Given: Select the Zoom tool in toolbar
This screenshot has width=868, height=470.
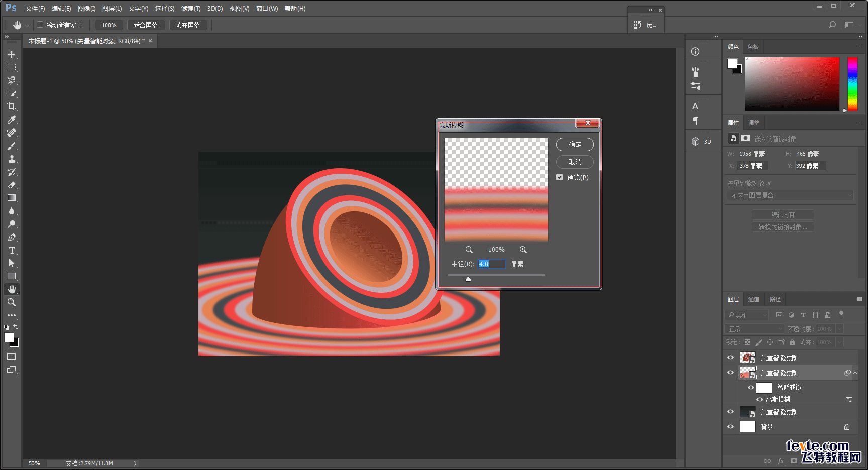Looking at the screenshot, I should [x=11, y=302].
